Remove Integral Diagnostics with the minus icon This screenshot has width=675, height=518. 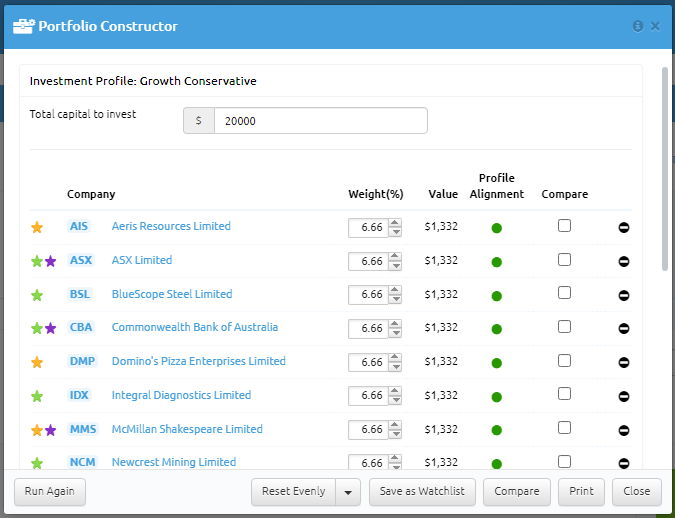pos(624,396)
